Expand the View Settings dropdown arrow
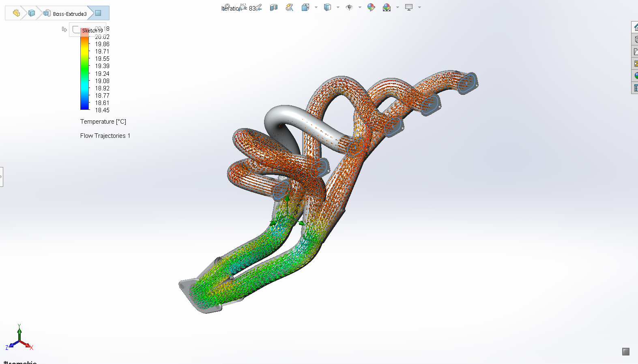Image resolution: width=638 pixels, height=364 pixels. click(x=419, y=7)
